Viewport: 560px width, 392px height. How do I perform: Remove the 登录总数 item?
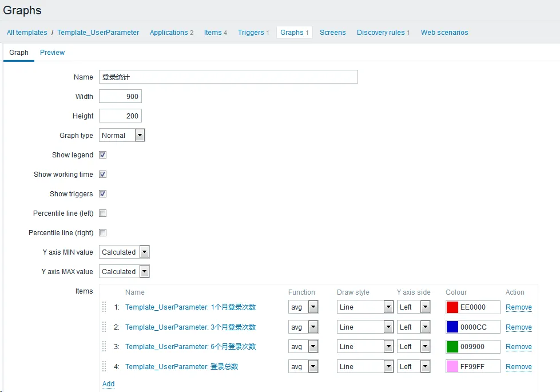(x=519, y=367)
